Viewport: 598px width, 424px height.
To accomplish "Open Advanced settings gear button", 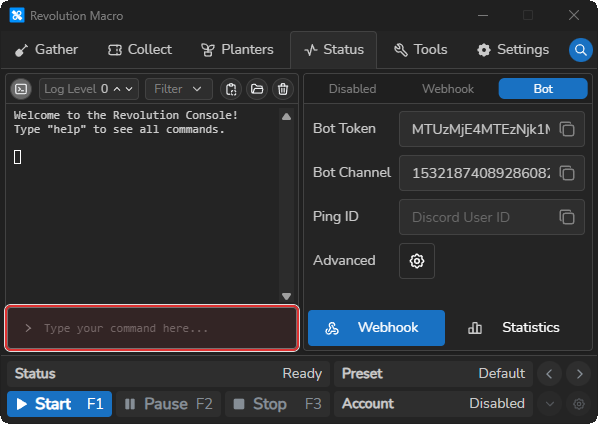I will click(417, 261).
